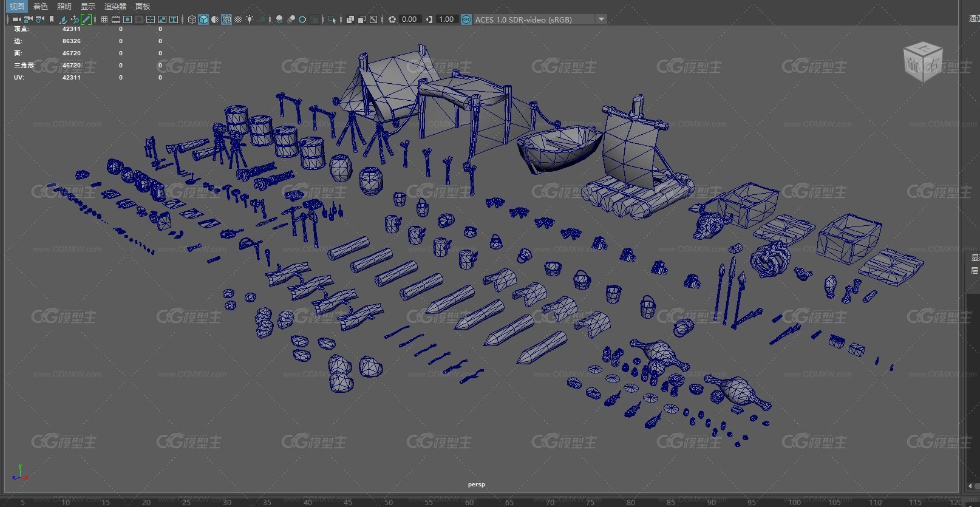Open the 面板 (Panels) menu
The width and height of the screenshot is (980, 507).
point(143,6)
